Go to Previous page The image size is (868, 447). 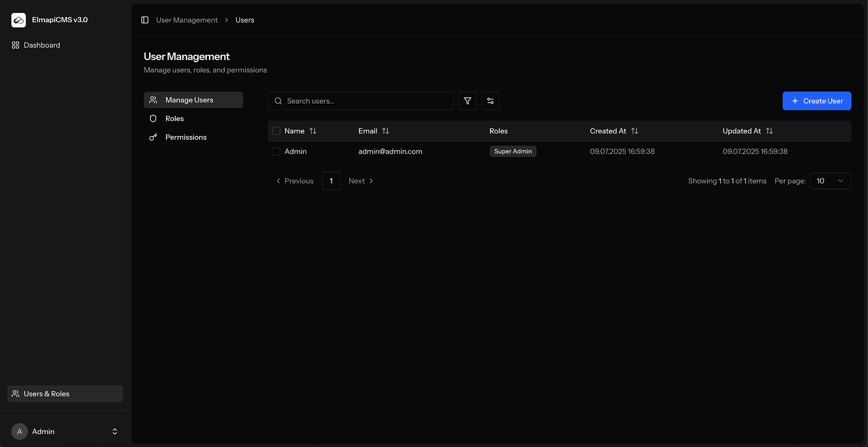click(295, 181)
